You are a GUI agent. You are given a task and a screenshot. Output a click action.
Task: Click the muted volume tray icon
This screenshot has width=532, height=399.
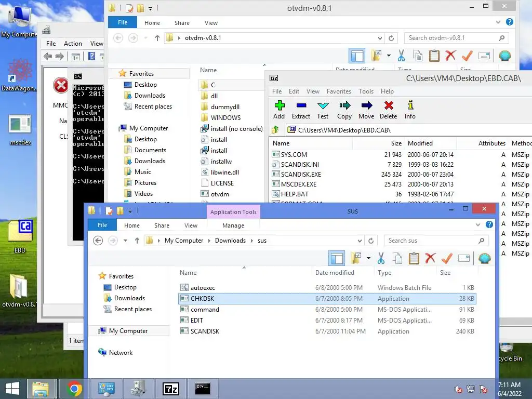458,389
